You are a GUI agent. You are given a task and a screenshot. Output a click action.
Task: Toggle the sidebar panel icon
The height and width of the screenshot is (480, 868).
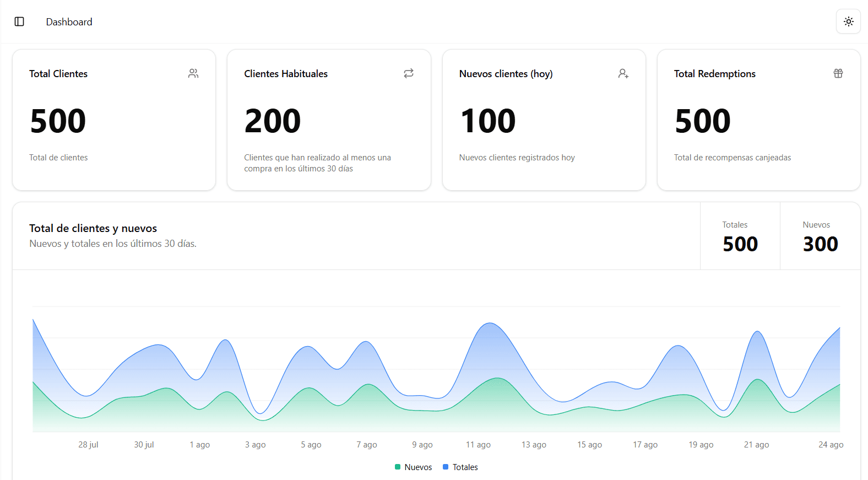19,21
